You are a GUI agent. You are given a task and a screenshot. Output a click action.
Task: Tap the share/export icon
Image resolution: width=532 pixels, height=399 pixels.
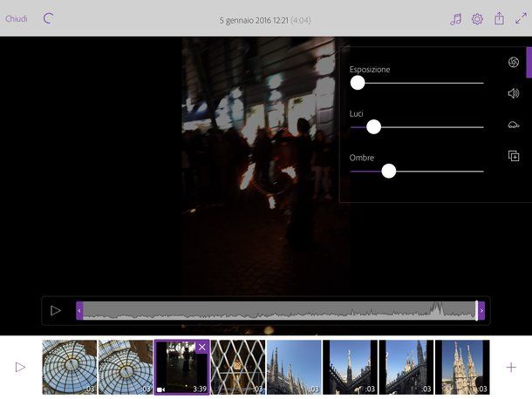click(499, 18)
